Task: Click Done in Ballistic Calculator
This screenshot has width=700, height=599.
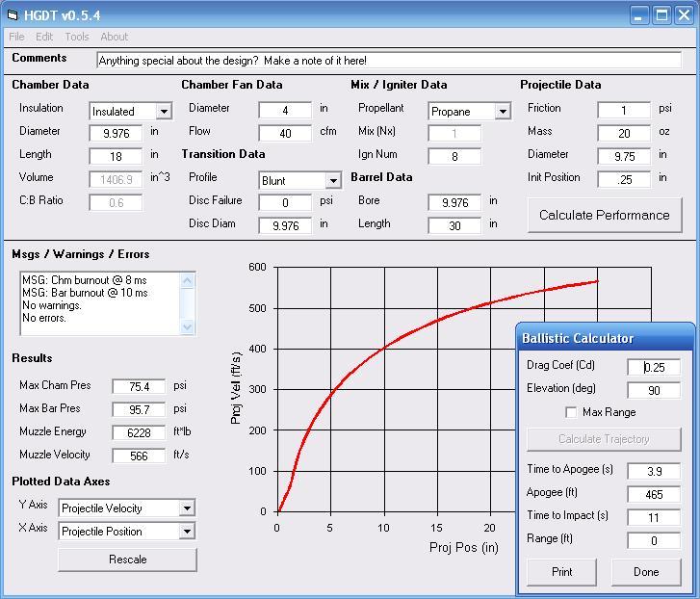Action: 646,572
